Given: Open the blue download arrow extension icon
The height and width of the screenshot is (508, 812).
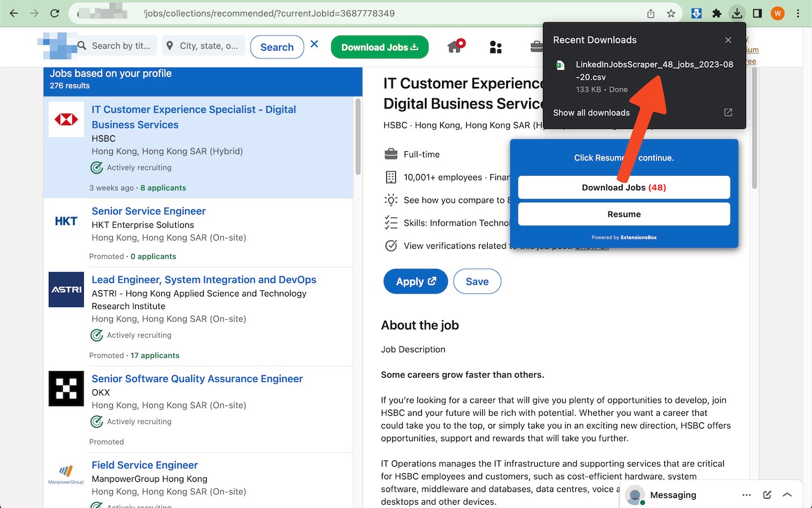Looking at the screenshot, I should pyautogui.click(x=697, y=13).
